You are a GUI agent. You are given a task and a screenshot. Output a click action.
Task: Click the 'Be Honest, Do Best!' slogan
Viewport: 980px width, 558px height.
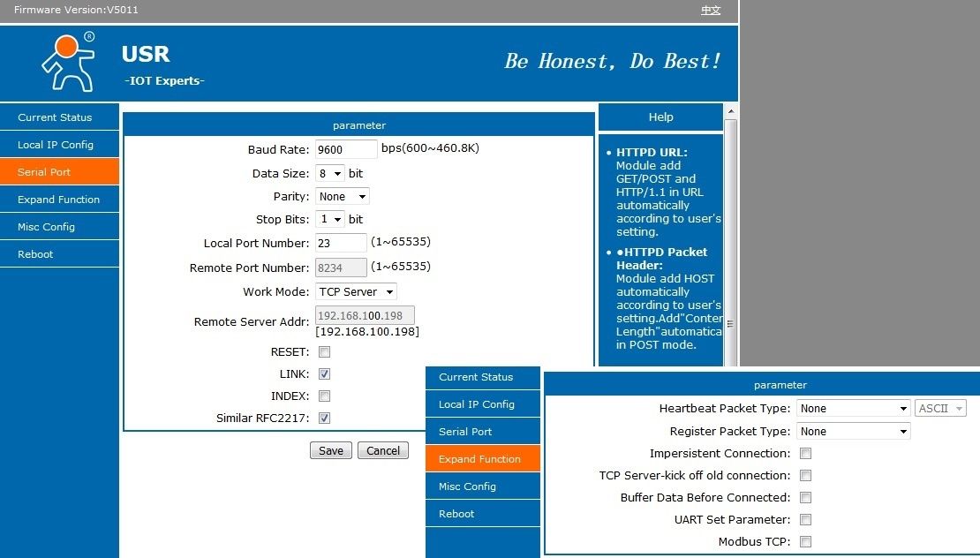[613, 61]
